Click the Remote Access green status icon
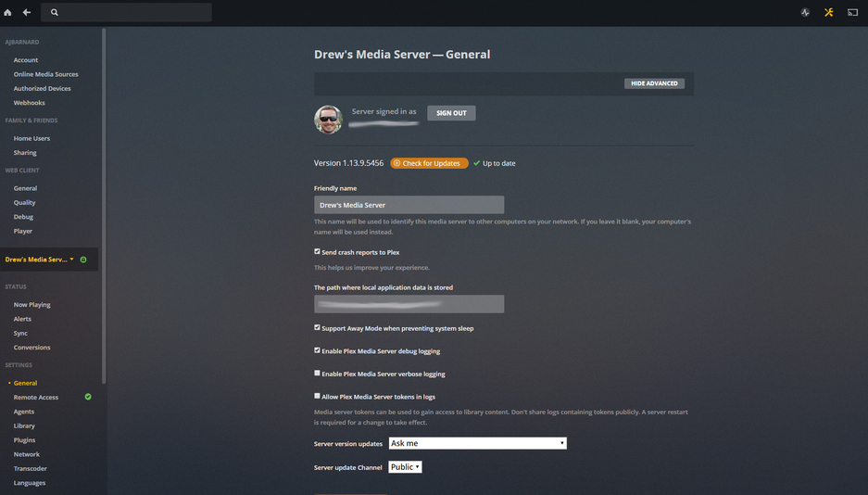This screenshot has height=495, width=868. (88, 397)
